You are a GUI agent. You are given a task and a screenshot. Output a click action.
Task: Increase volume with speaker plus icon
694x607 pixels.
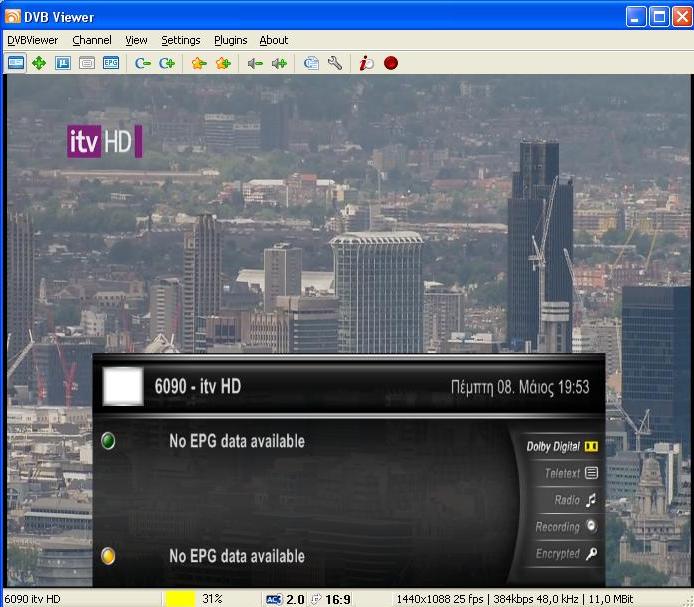click(x=279, y=63)
